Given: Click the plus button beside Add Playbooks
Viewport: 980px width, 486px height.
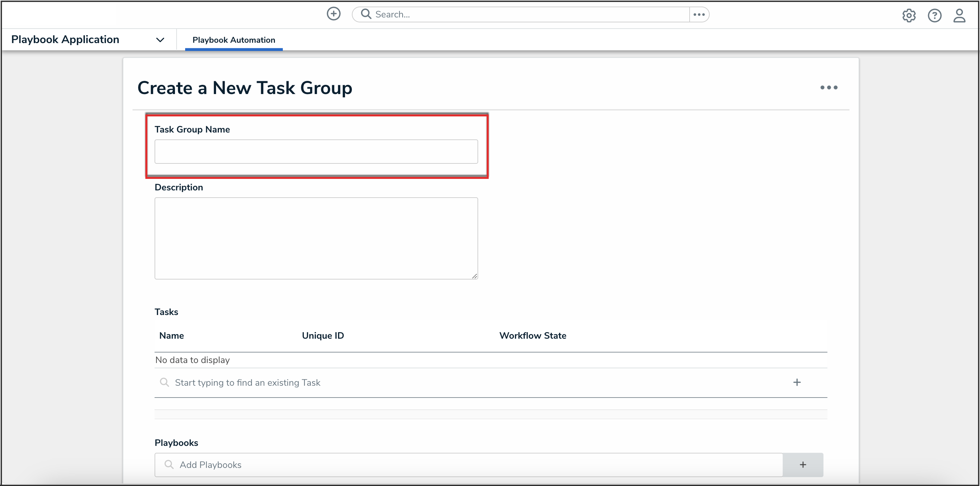Looking at the screenshot, I should [x=803, y=465].
